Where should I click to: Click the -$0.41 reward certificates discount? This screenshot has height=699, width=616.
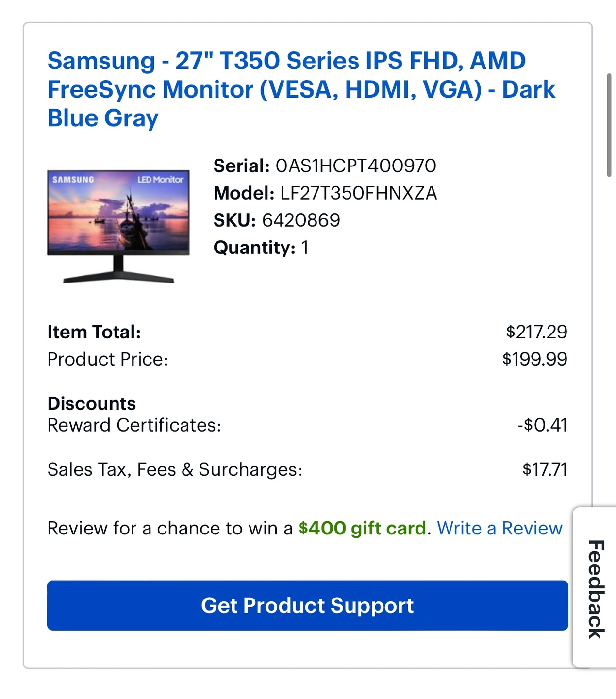[542, 425]
